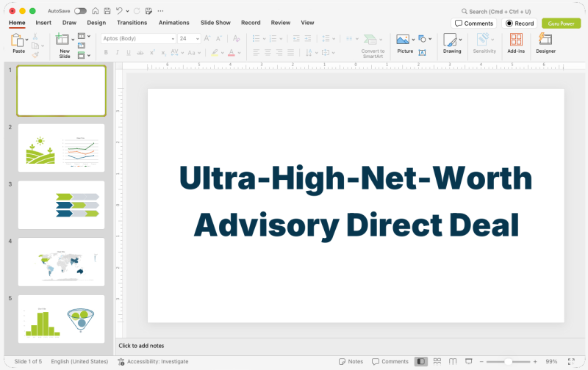
Task: Open the Bullets dropdown arrow
Action: (x=265, y=39)
